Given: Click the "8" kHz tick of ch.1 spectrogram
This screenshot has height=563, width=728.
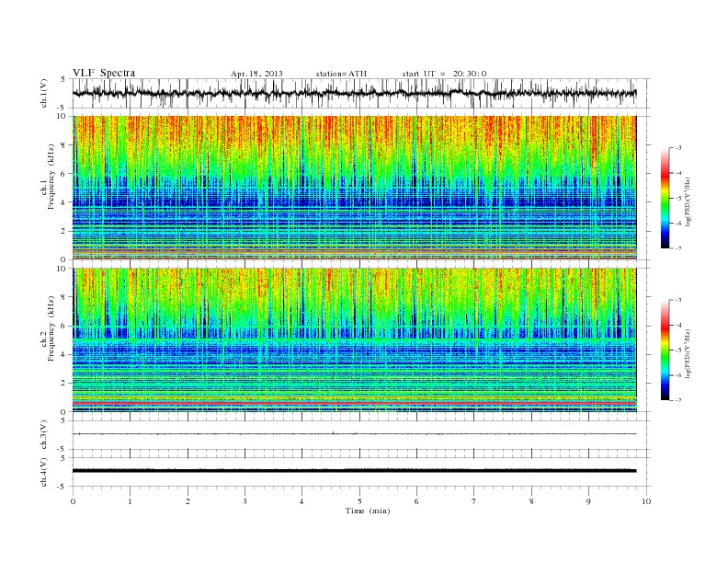Looking at the screenshot, I should pyautogui.click(x=64, y=145).
